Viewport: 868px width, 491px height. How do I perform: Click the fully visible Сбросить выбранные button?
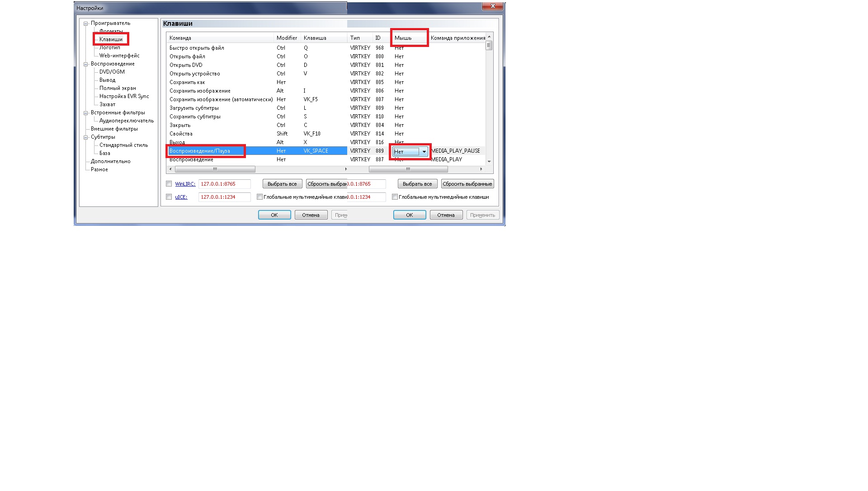[467, 184]
